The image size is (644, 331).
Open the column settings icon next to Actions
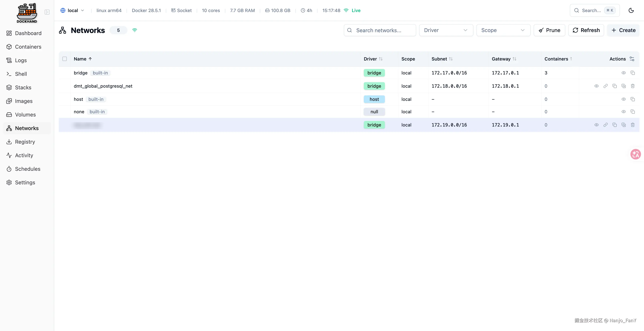pyautogui.click(x=632, y=59)
